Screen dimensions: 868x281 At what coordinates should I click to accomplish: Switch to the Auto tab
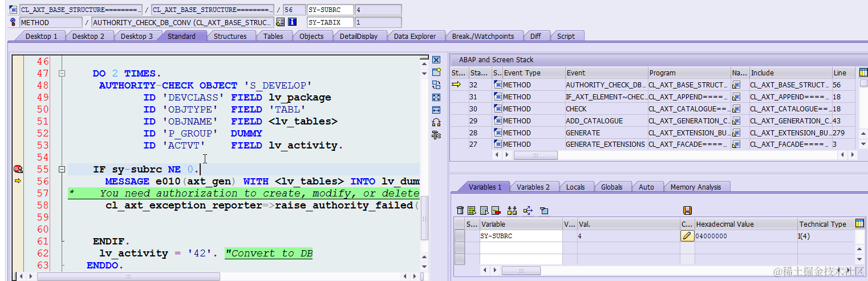[x=646, y=187]
